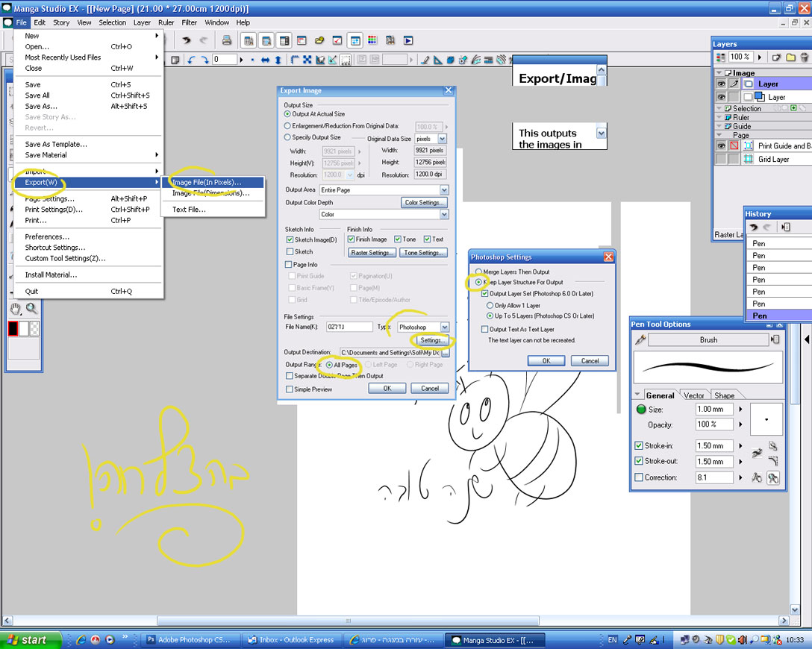Select the Merge Layers Then Output option
Screen dimensions: 812x649
(478, 272)
